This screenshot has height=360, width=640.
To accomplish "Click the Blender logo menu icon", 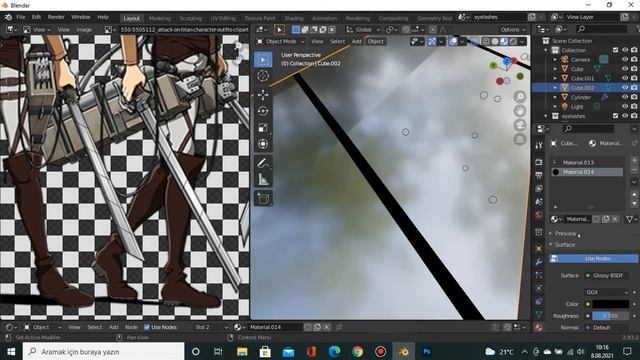I will pyautogui.click(x=8, y=17).
